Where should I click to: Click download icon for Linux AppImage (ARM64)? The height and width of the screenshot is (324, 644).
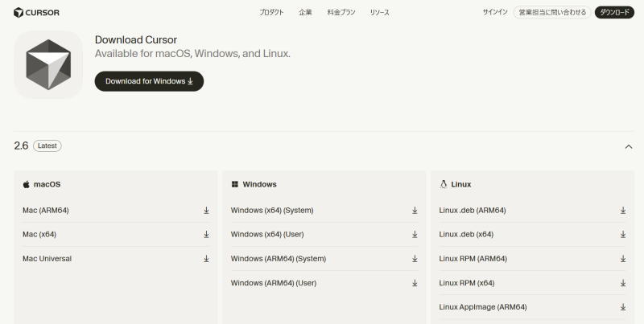pyautogui.click(x=623, y=307)
